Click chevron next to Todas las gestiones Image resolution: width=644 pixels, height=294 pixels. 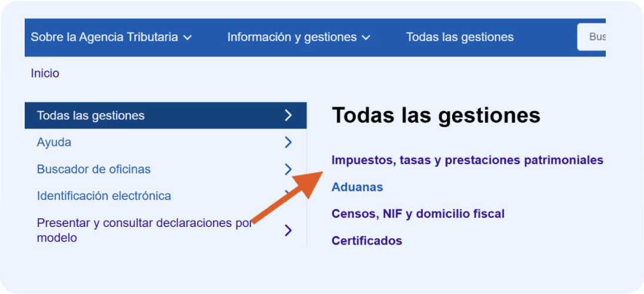[288, 115]
